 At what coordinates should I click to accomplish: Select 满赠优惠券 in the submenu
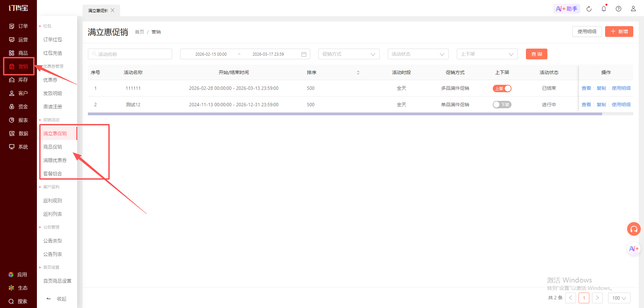pyautogui.click(x=55, y=160)
